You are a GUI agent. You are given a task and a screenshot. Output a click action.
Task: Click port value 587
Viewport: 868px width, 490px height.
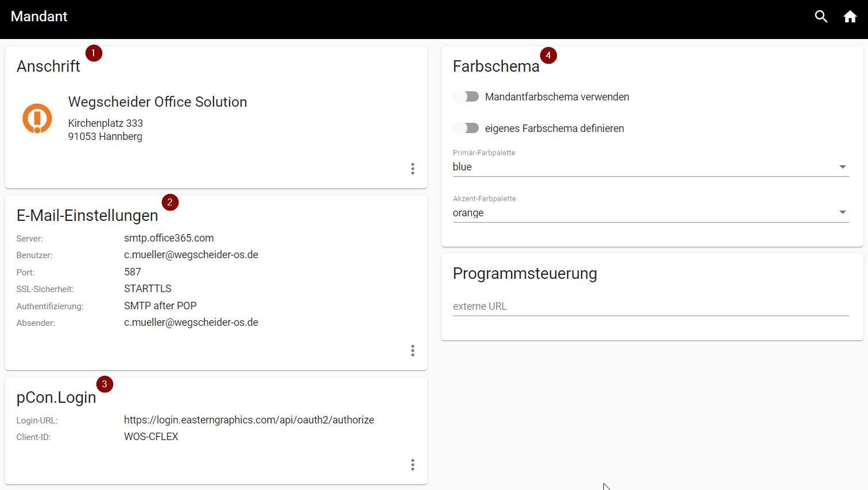pos(133,272)
